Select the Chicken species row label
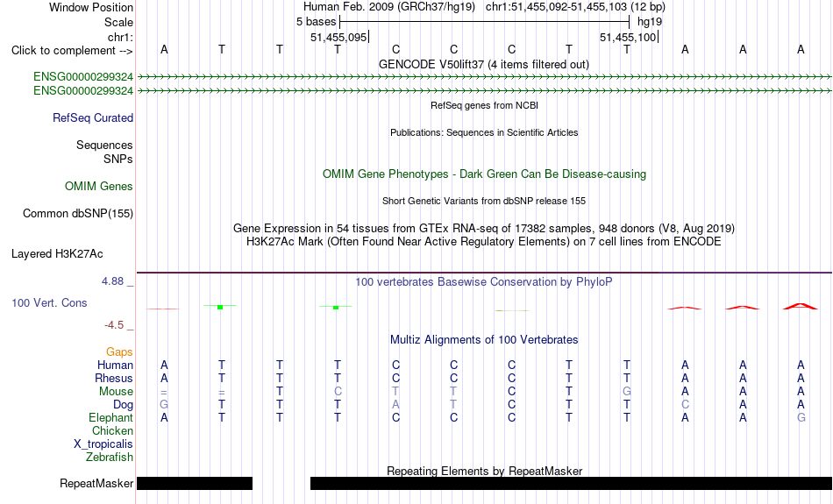Viewport: 833px width, 504px height. 112,430
